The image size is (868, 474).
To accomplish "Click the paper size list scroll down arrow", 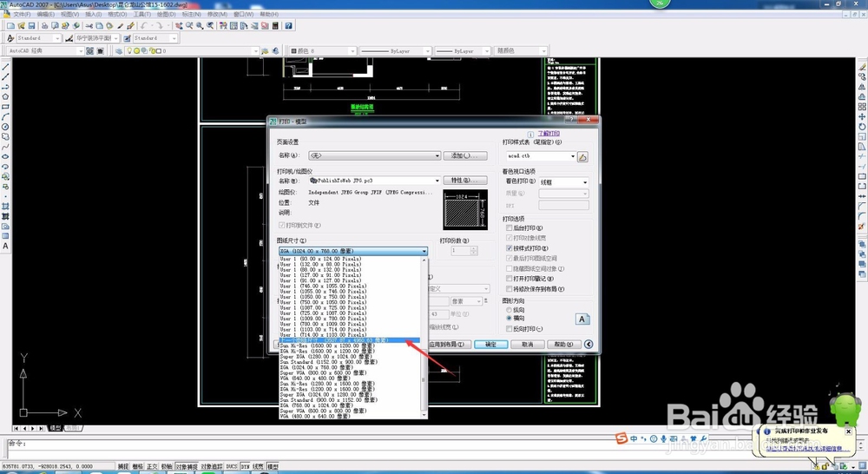I will (x=424, y=415).
